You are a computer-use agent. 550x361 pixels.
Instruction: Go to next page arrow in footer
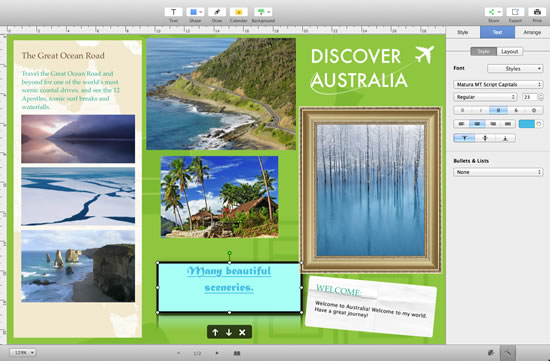pos(217,353)
